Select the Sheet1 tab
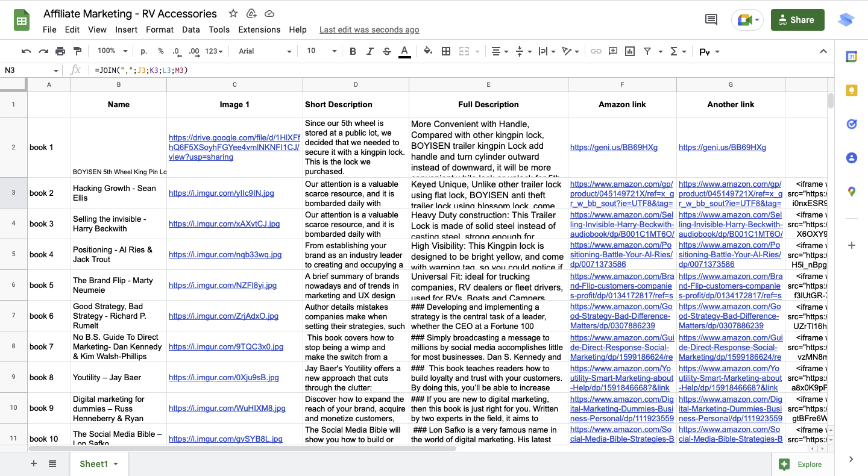This screenshot has height=476, width=868. click(x=98, y=464)
